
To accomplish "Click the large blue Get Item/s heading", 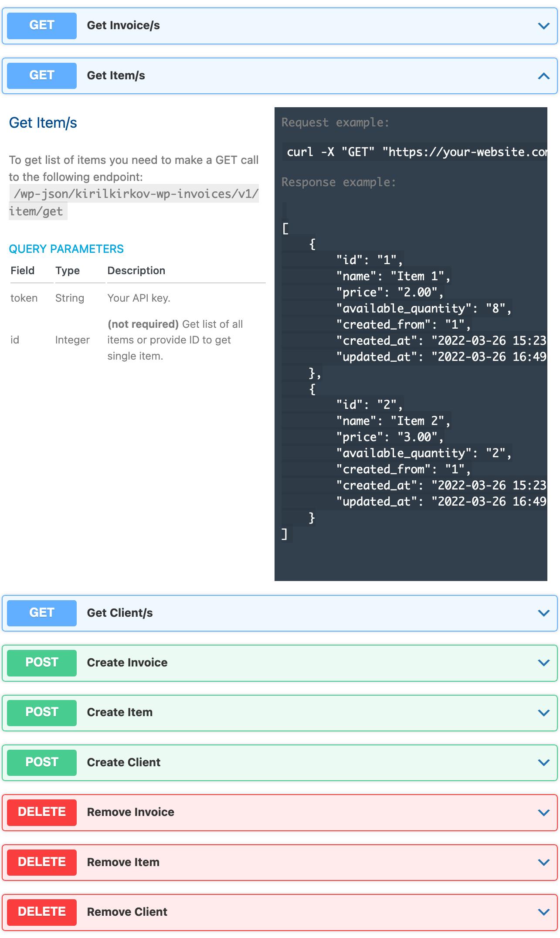I will coord(43,123).
